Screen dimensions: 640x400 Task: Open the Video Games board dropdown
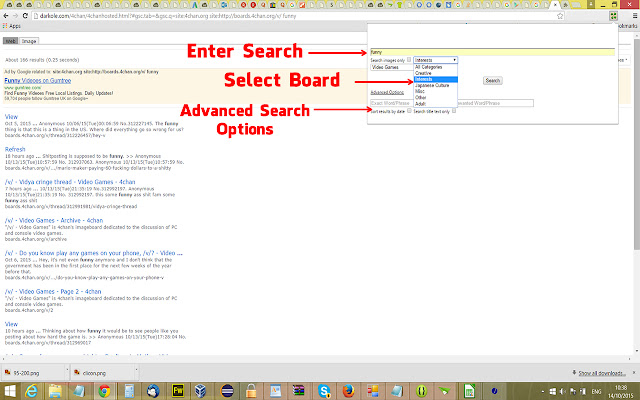point(392,67)
